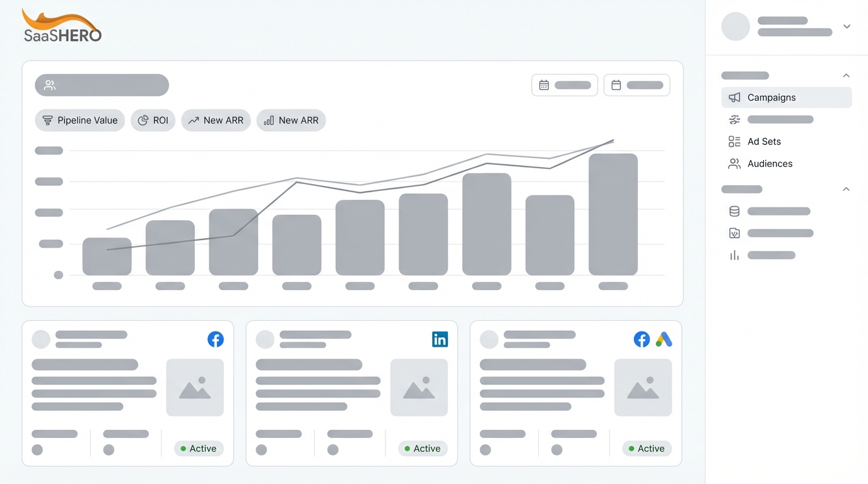Click the grid icon beside Ad Sets
The image size is (868, 484).
[734, 141]
